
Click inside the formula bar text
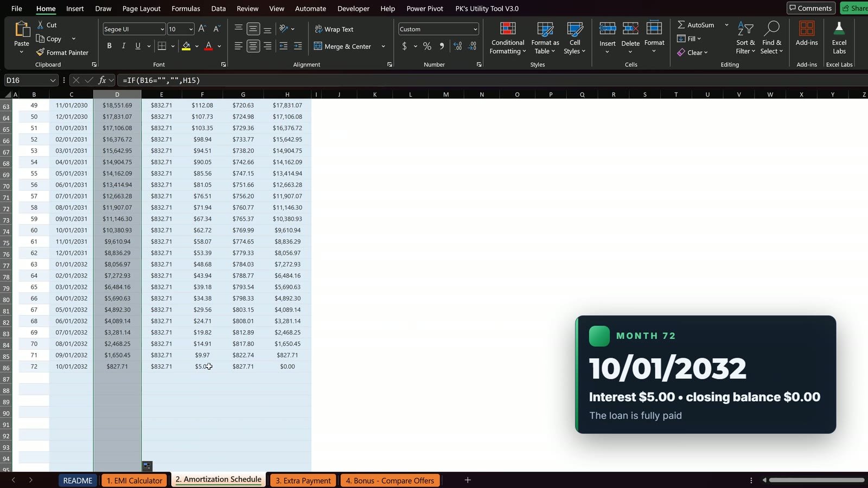162,80
